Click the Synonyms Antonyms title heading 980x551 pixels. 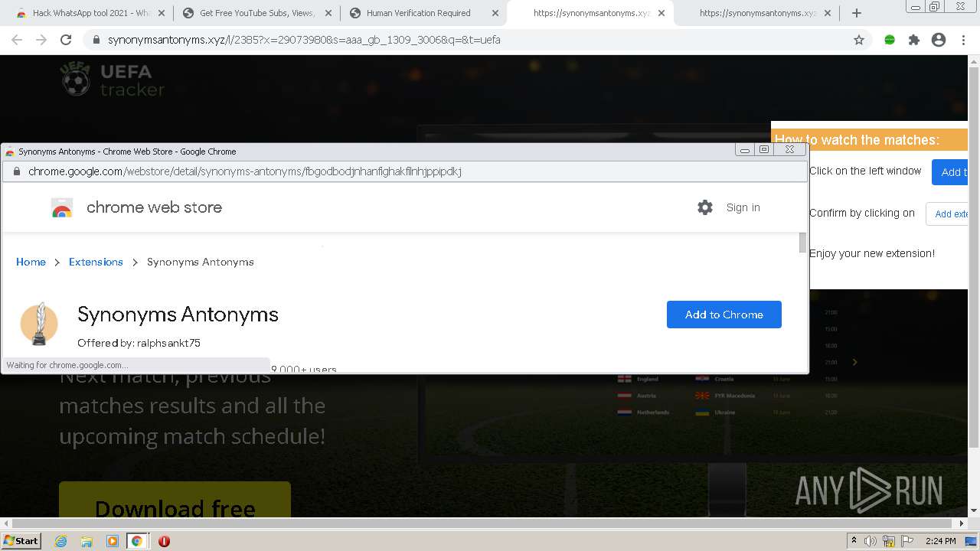click(x=178, y=315)
